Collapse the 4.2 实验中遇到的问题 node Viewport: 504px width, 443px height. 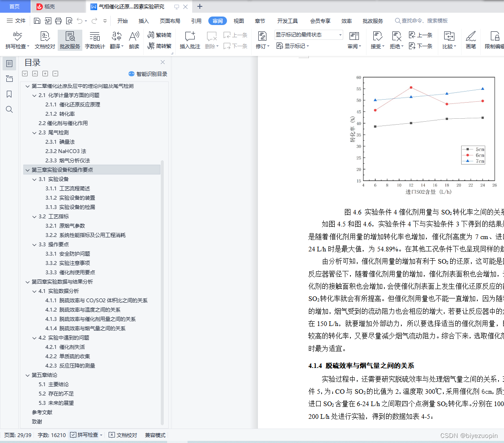34,337
